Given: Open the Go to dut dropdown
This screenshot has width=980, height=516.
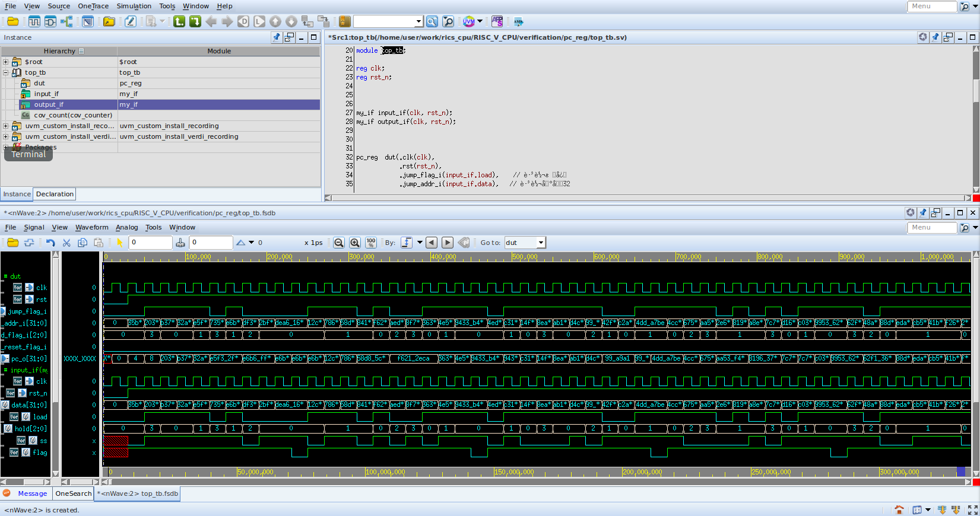Looking at the screenshot, I should 540,243.
